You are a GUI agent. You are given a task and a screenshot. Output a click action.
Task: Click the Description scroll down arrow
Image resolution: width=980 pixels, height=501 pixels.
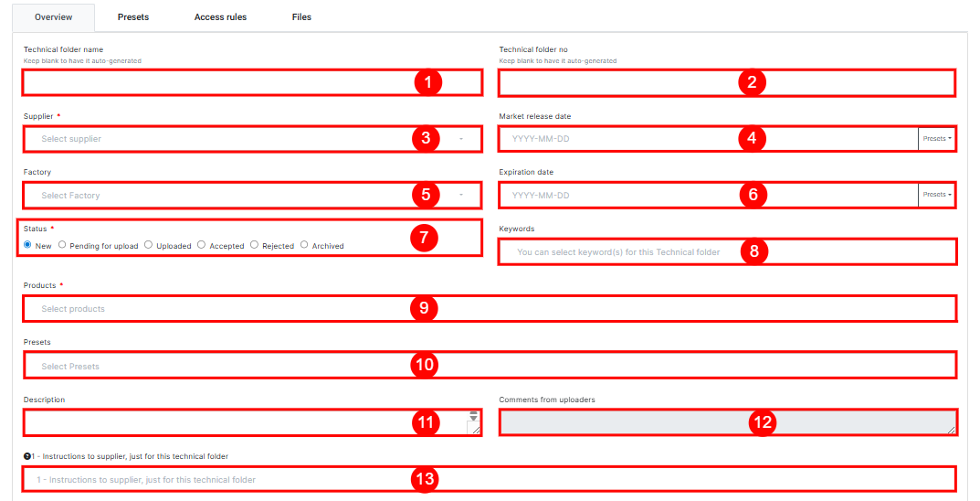[x=473, y=419]
